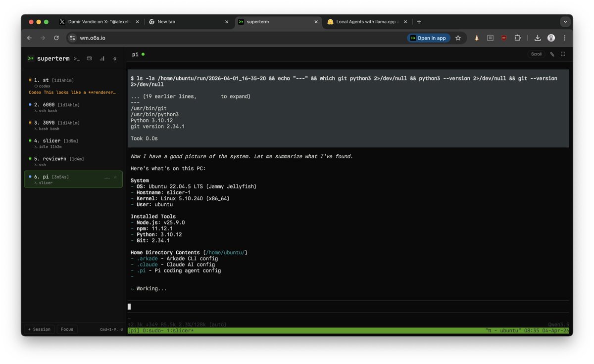This screenshot has width=594, height=364.
Task: Click the .claude directory entry
Action: [147, 265]
